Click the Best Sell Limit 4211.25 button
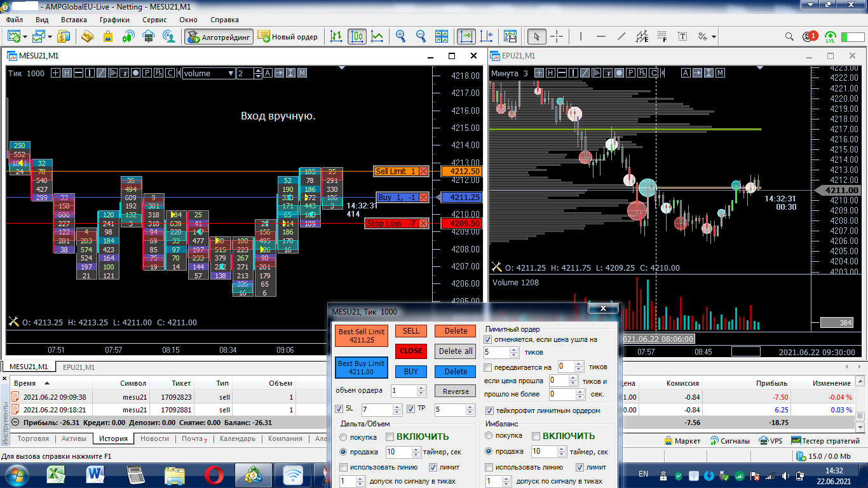 [361, 336]
